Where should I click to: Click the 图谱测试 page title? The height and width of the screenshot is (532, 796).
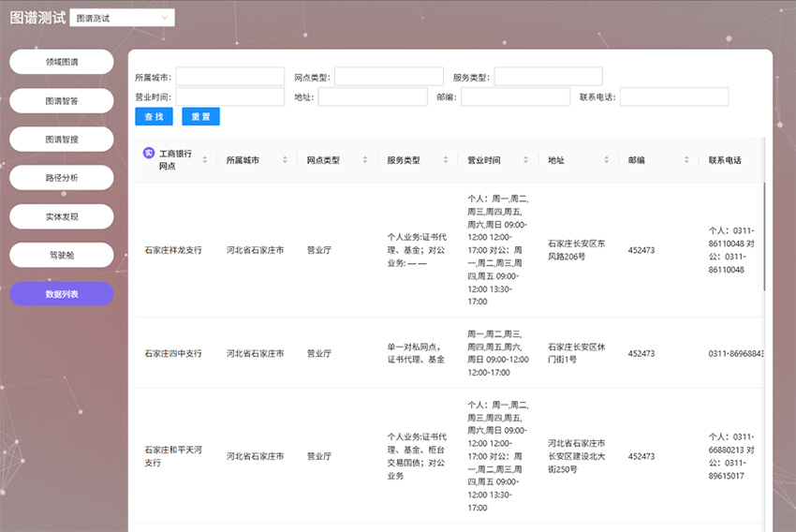pos(37,18)
